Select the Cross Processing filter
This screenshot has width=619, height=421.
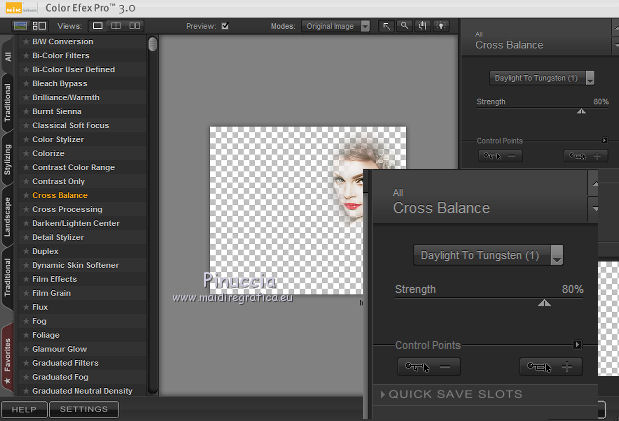pyautogui.click(x=67, y=209)
